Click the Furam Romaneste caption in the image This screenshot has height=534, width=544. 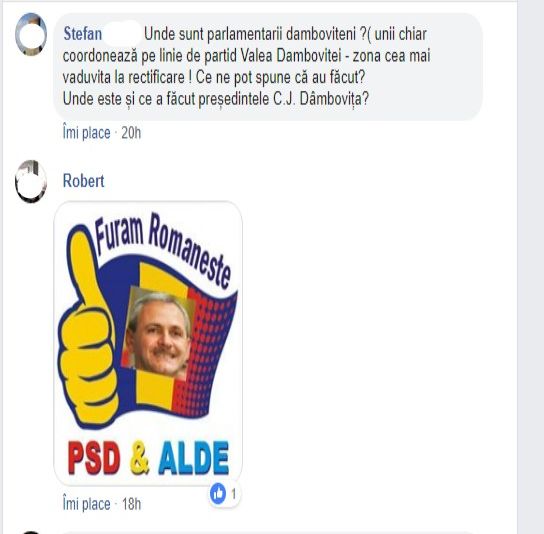(162, 248)
